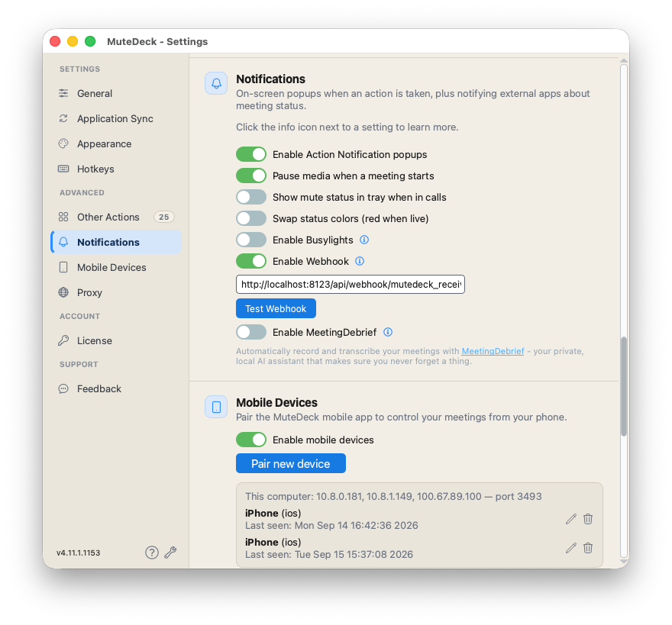Edit the iPhone last seen Sep 15
This screenshot has width=672, height=625.
tap(571, 549)
